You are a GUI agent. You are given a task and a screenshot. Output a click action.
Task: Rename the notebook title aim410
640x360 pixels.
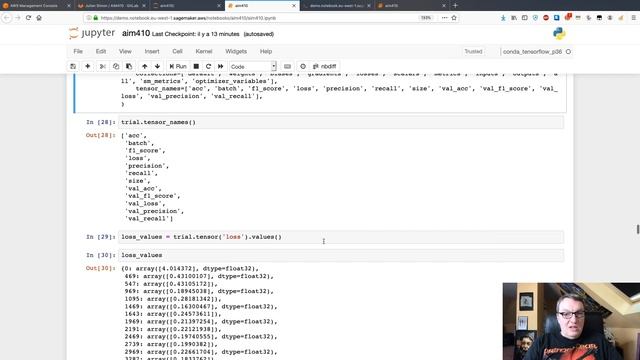tap(136, 33)
